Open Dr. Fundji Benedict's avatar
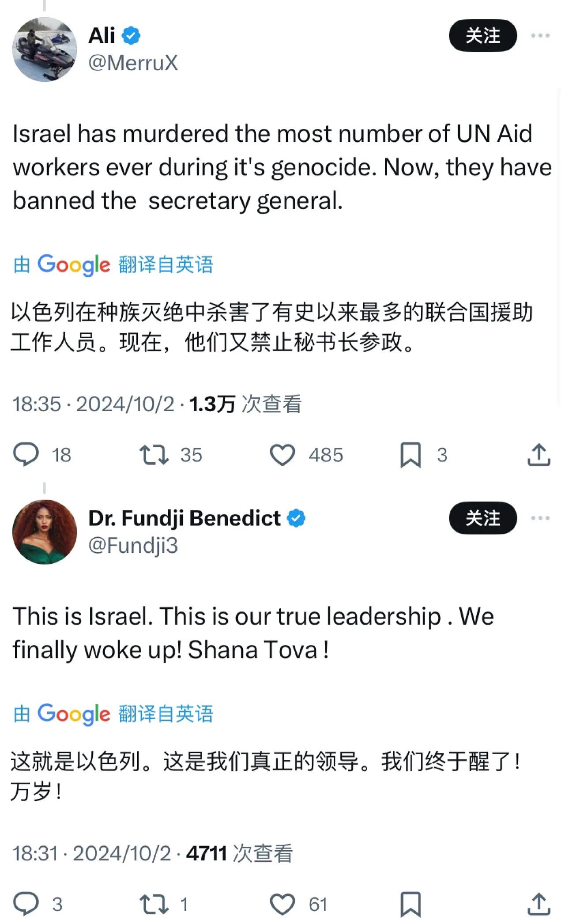This screenshot has height=924, width=565. click(x=45, y=532)
